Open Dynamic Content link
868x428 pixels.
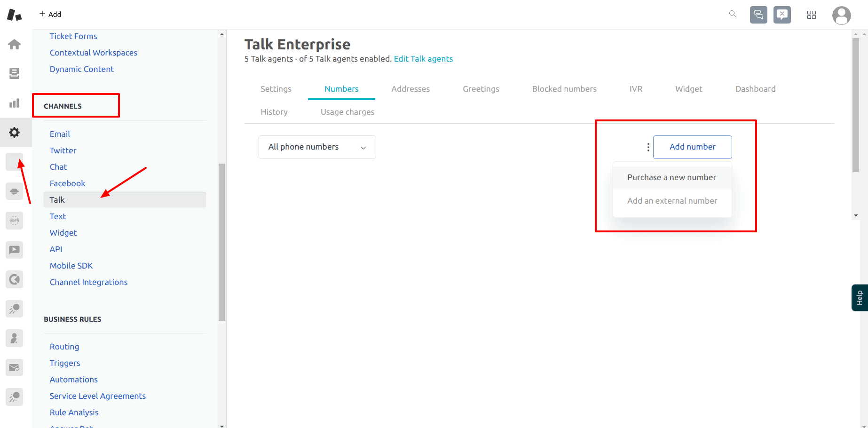[x=82, y=69]
